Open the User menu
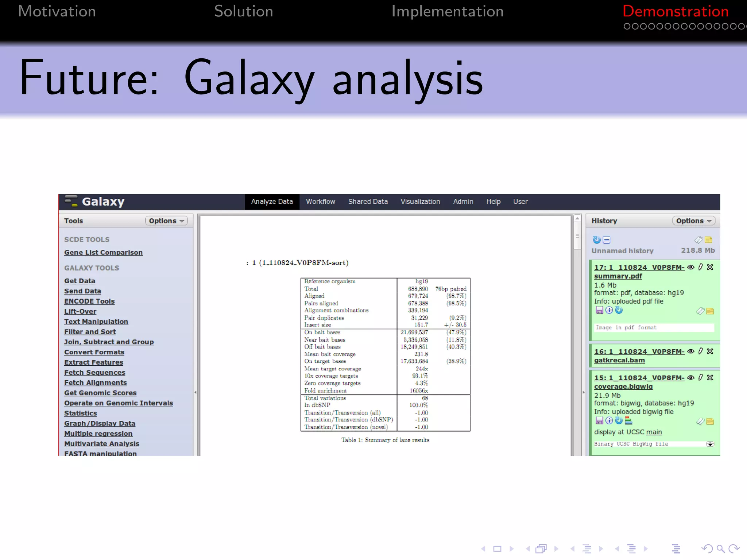The width and height of the screenshot is (747, 560). [x=520, y=202]
